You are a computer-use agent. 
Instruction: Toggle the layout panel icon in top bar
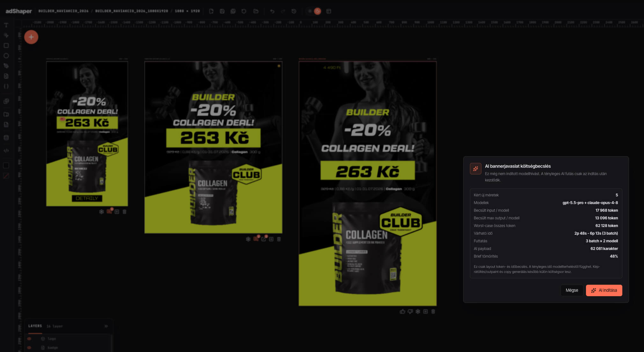[x=329, y=11]
